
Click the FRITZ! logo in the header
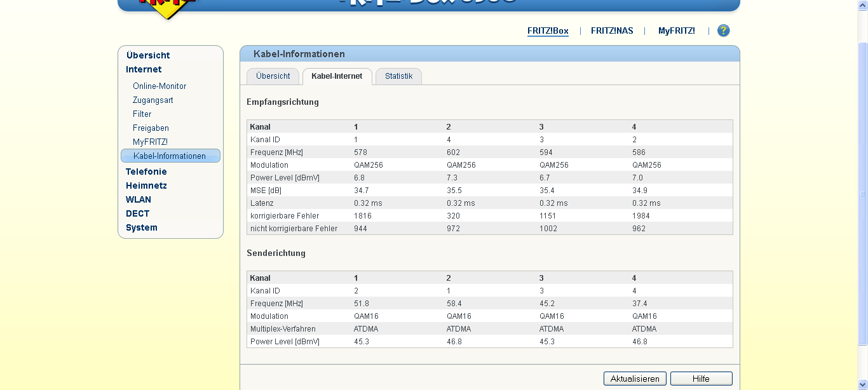coord(168,6)
